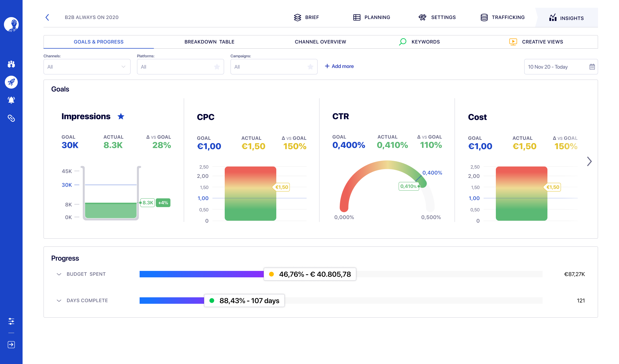Switch to the Breakdown Table tab
This screenshot has width=619, height=364.
(x=209, y=42)
